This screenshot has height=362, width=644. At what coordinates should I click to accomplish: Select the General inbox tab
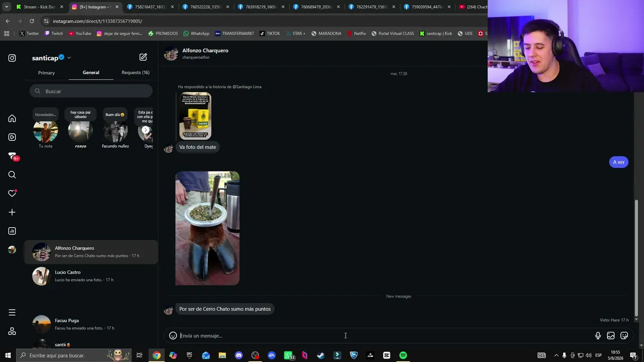point(91,73)
